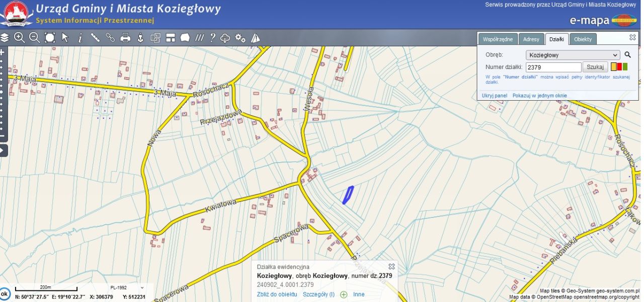Screen dimensions: 644x302
Task: Print the current map view
Action: [x=125, y=38]
